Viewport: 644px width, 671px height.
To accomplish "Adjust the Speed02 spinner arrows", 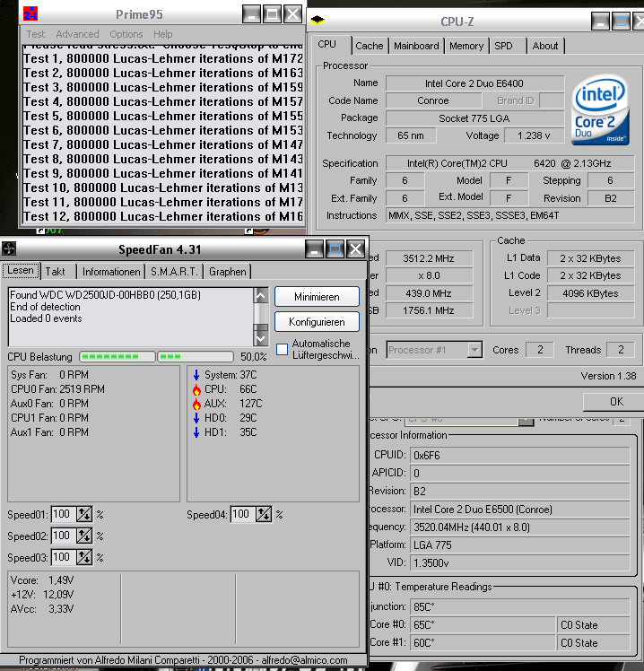I will click(x=84, y=536).
